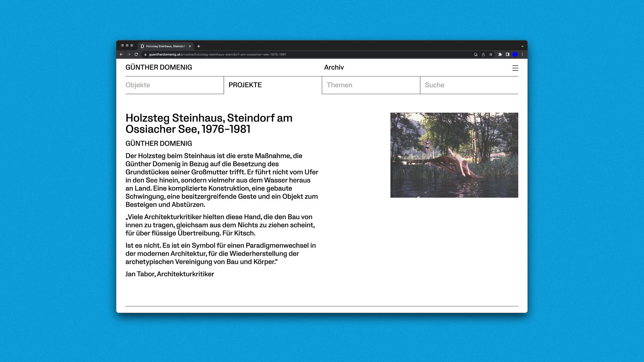
Task: Open the Holzsteg lake photo thumbnail
Action: 454,155
